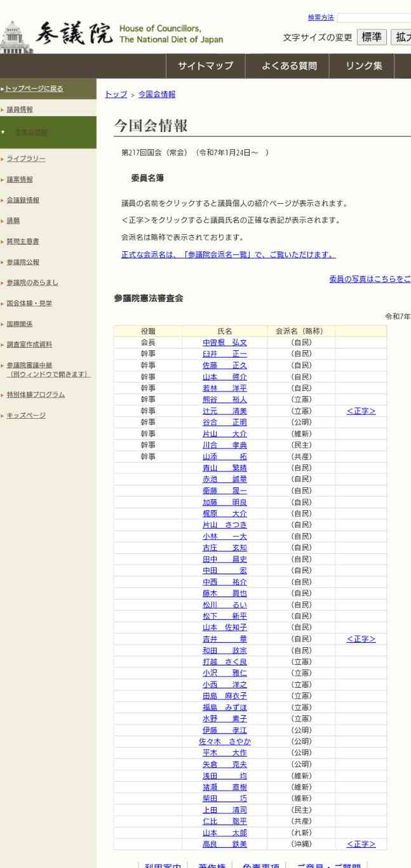Viewport: 411px width, 868px height.
Task: Open 小林 一大's profile link
Action: tap(224, 536)
